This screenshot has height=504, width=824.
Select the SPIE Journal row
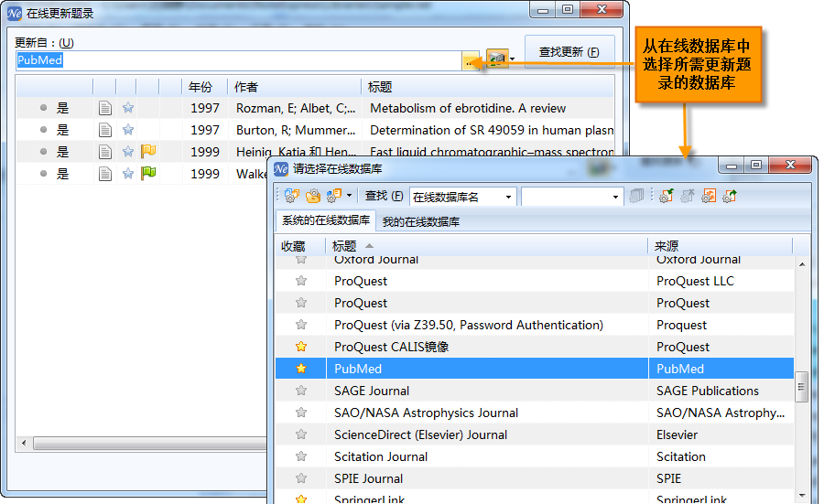pyautogui.click(x=535, y=478)
